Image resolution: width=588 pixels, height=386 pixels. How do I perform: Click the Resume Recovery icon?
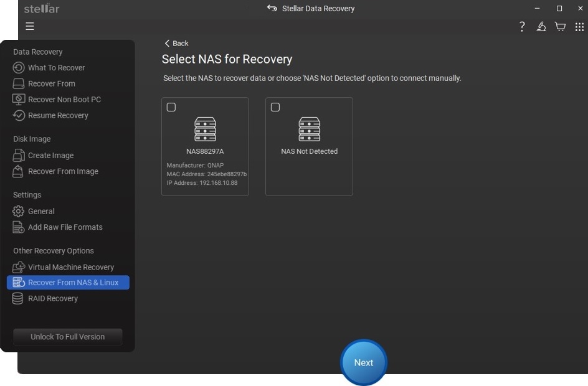19,115
